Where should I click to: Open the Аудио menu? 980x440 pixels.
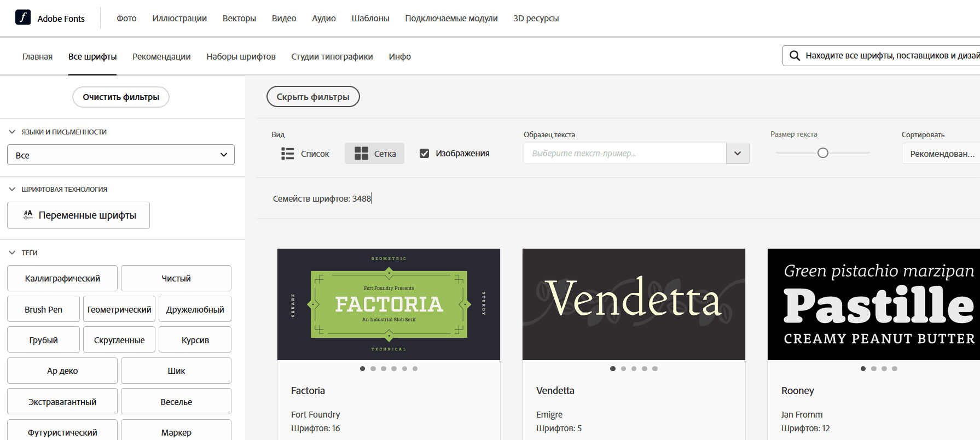[324, 18]
